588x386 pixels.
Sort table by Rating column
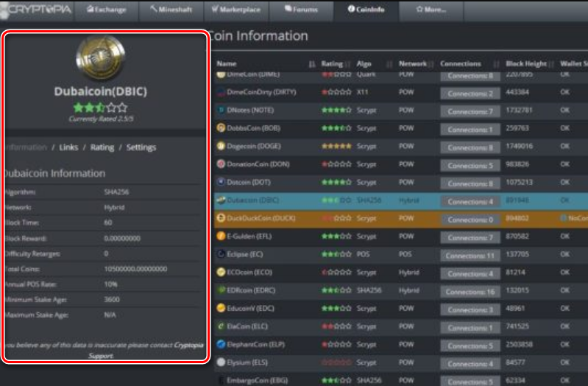(332, 63)
